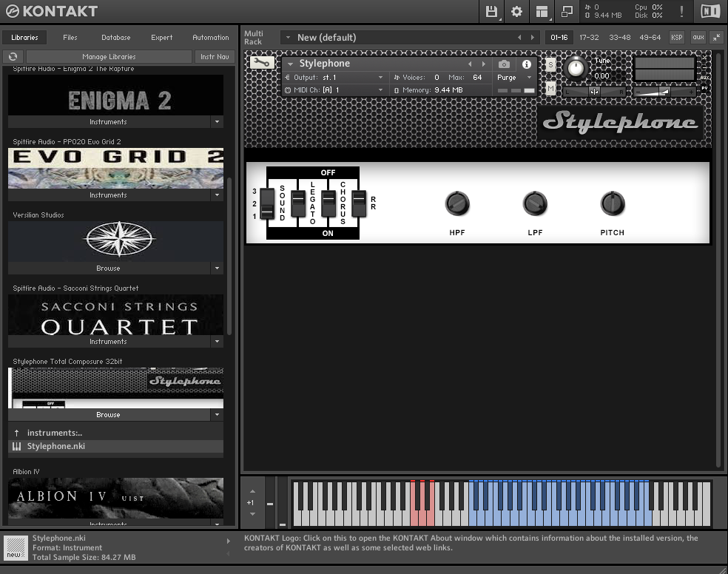Minimize the Stylephone instrument header

click(704, 67)
